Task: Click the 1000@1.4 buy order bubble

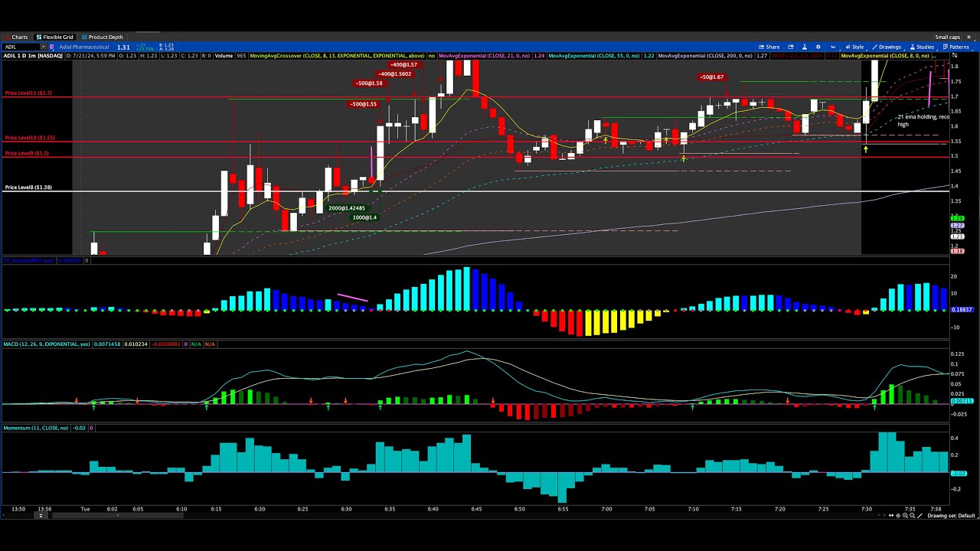Action: pyautogui.click(x=364, y=217)
